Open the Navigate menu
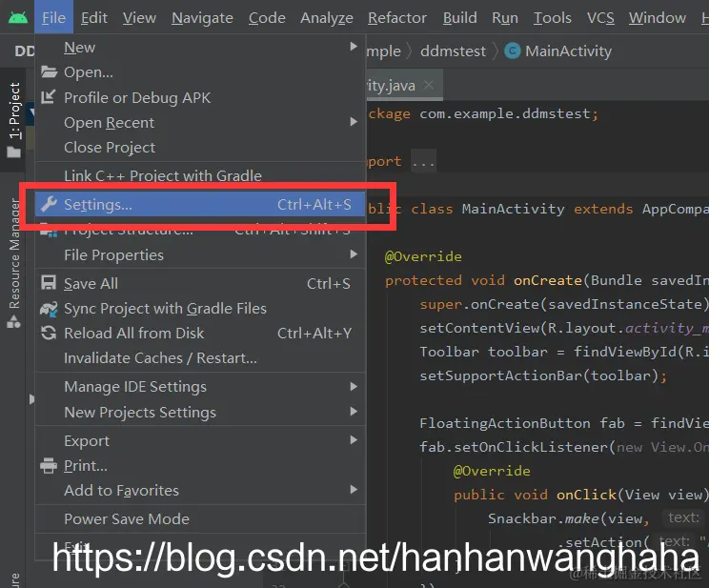The image size is (709, 588). tap(202, 18)
